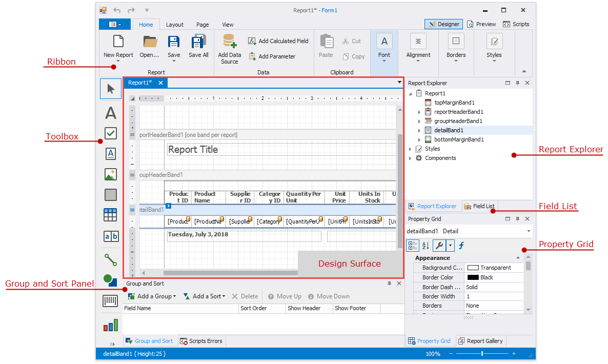The image size is (608, 364).
Task: Switch to Designer view mode
Action: 444,24
